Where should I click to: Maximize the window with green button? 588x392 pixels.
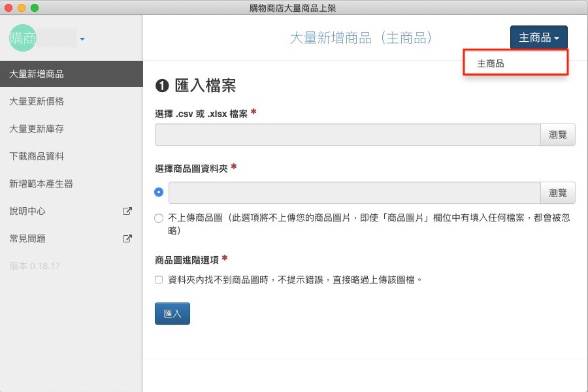[35, 7]
